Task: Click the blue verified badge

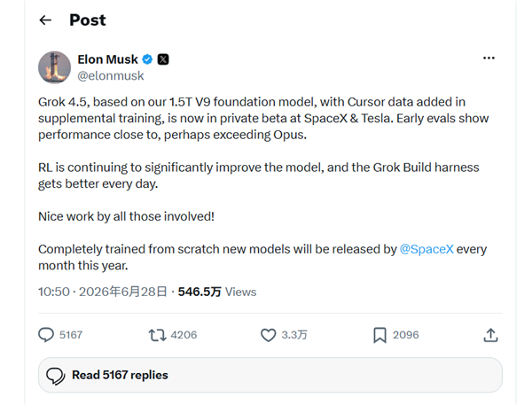Action: pos(147,59)
